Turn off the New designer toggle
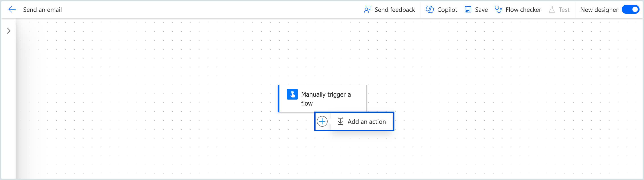The image size is (644, 180). [x=630, y=10]
